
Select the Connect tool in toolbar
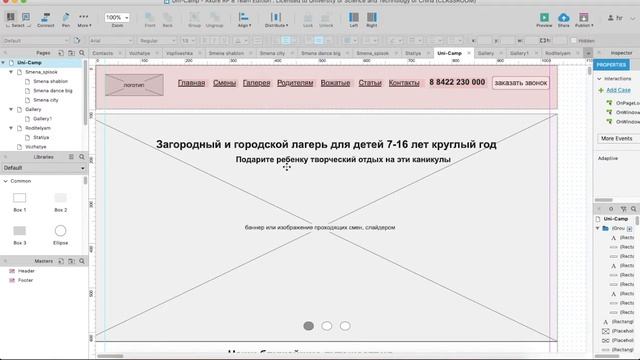point(45,19)
